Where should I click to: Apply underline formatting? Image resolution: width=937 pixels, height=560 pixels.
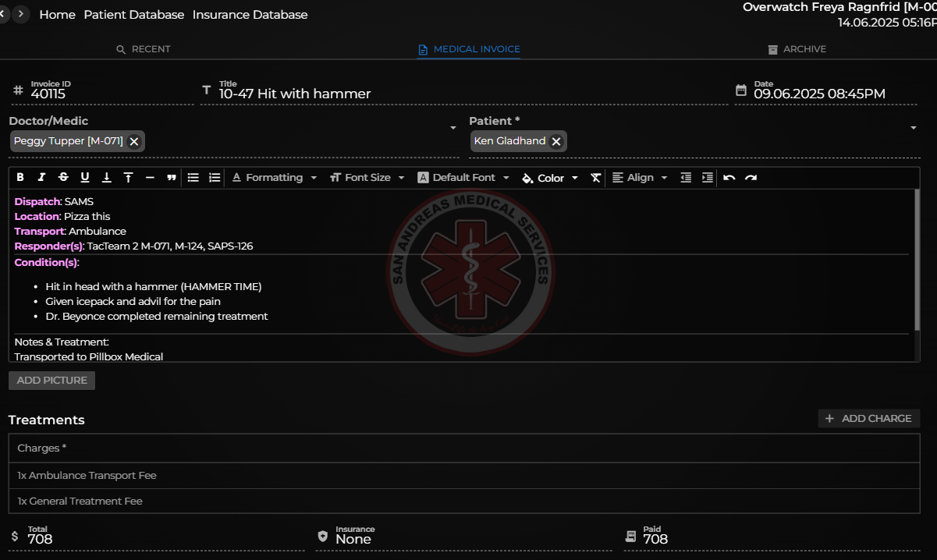[85, 178]
